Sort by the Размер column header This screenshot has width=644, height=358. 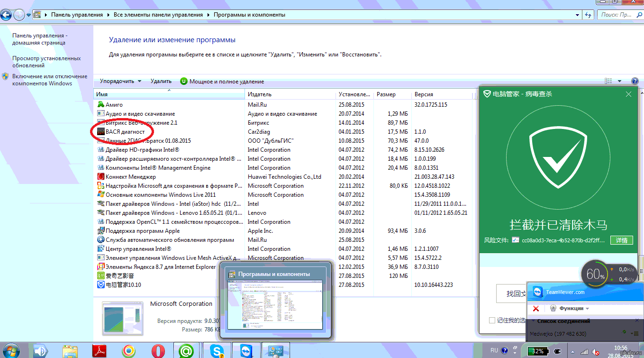tap(392, 94)
